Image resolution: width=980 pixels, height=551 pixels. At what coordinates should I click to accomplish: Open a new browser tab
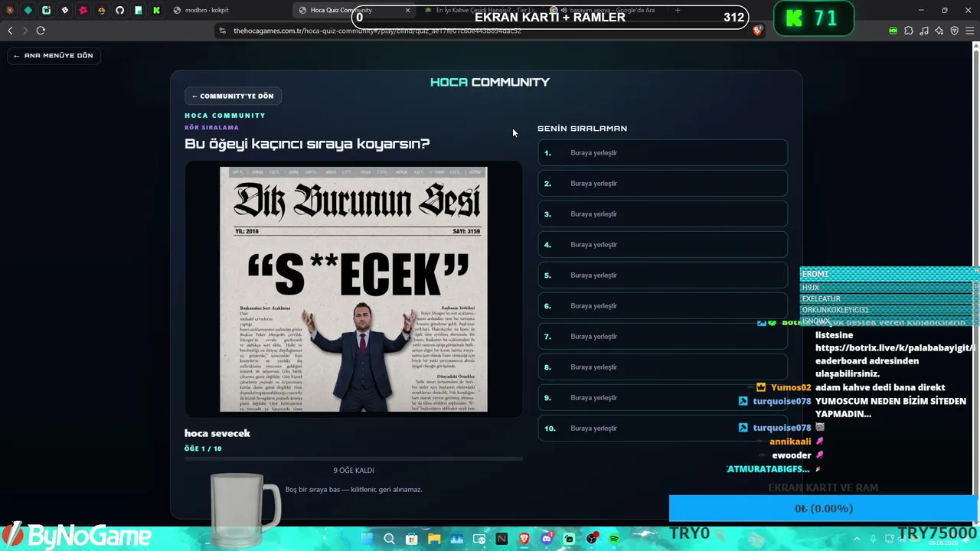coord(678,11)
